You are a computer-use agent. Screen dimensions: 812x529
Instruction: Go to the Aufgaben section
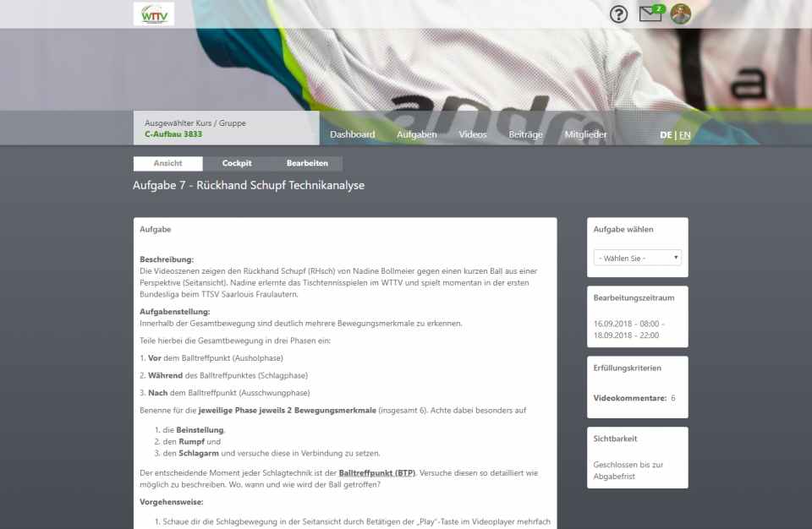click(416, 134)
